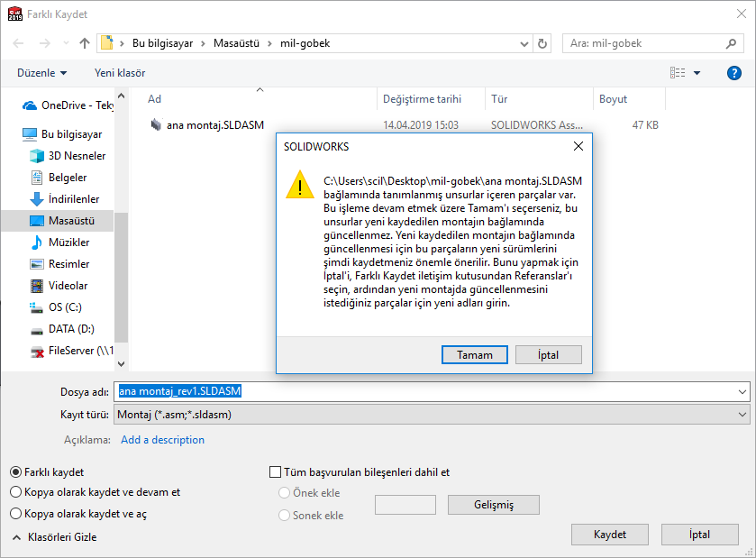The width and height of the screenshot is (756, 558).
Task: Open the OS (C:) drive
Action: coord(56,307)
